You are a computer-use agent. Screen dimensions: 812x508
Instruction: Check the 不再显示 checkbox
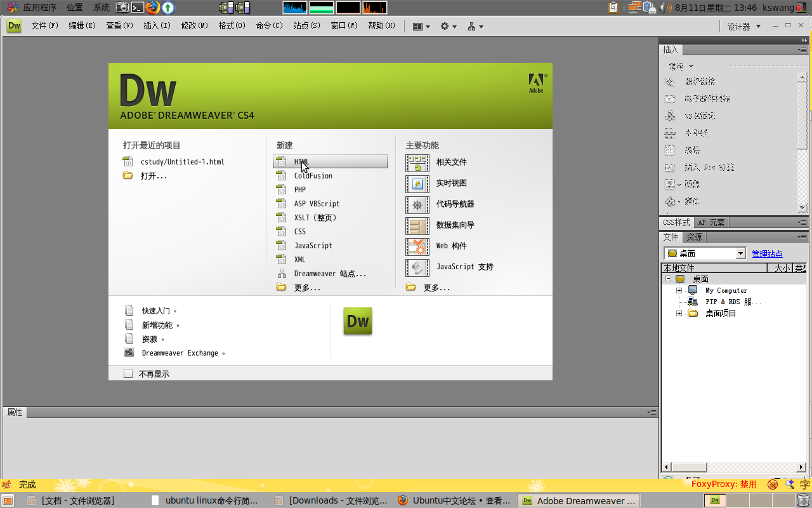[x=128, y=374]
